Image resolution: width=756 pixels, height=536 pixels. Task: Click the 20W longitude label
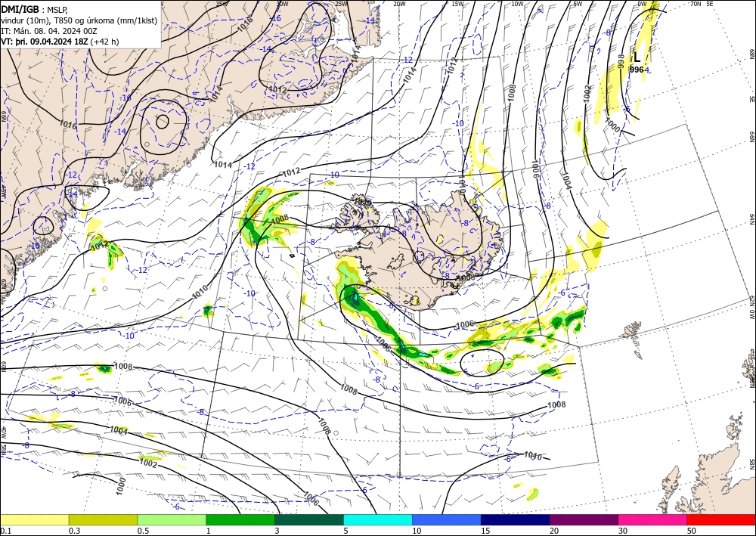pos(399,4)
